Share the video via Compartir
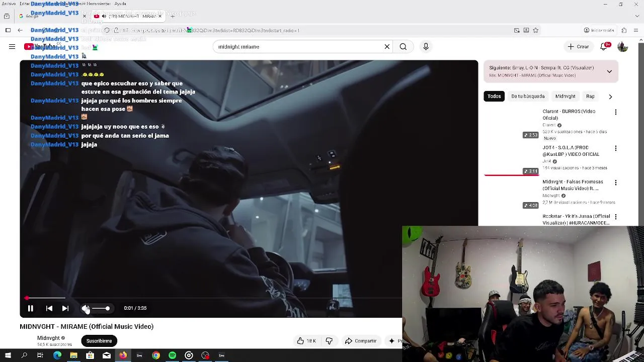Image resolution: width=644 pixels, height=362 pixels. [x=360, y=341]
